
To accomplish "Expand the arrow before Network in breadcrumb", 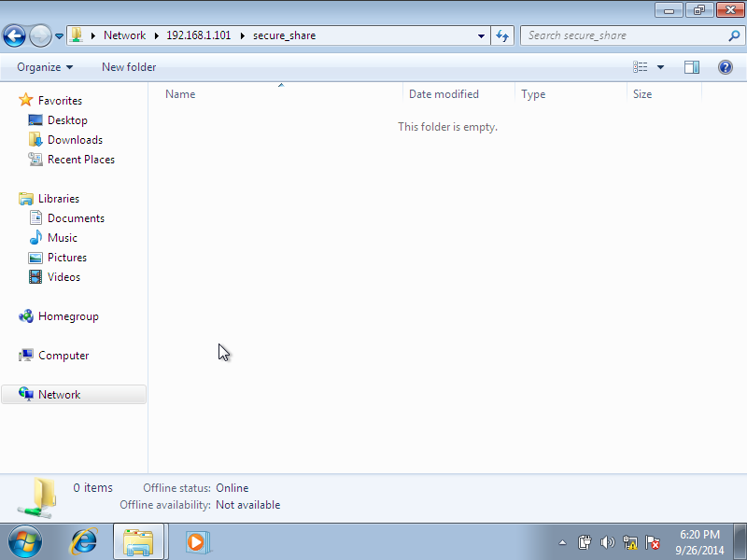I will click(x=93, y=35).
